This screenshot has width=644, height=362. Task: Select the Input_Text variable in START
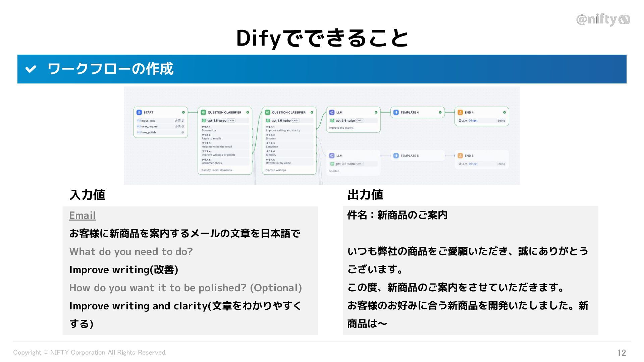(148, 121)
